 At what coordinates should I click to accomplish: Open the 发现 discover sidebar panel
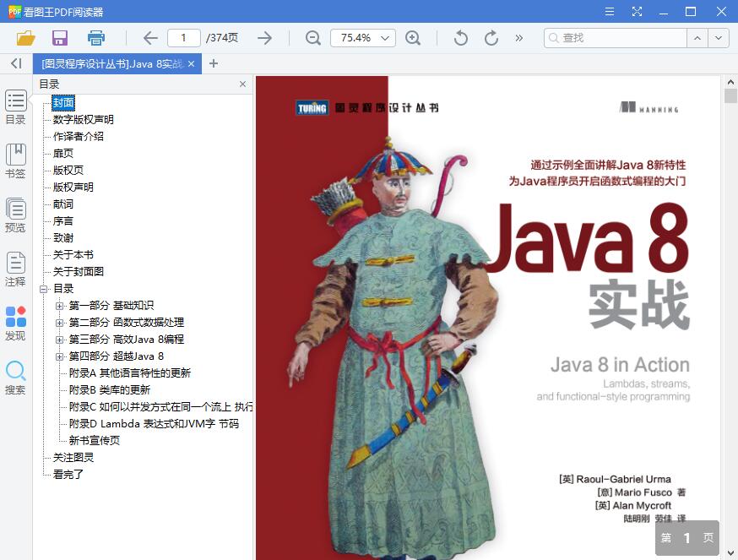(x=15, y=323)
